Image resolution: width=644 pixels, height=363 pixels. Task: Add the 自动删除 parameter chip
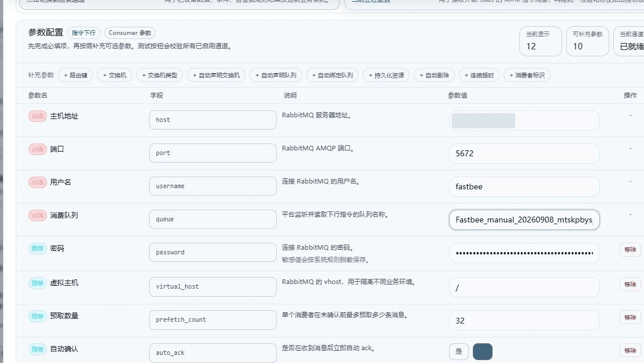coord(434,76)
